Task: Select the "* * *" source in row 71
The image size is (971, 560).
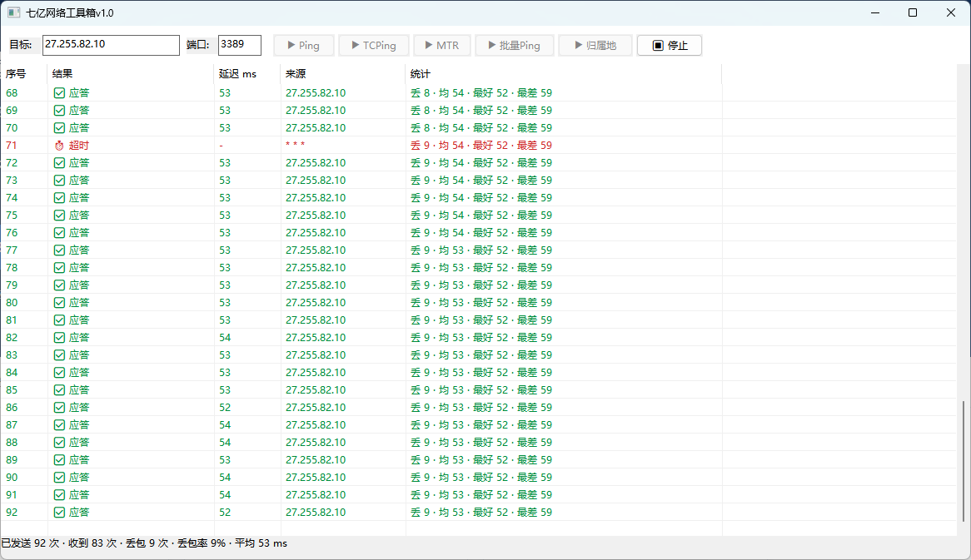Action: click(296, 145)
